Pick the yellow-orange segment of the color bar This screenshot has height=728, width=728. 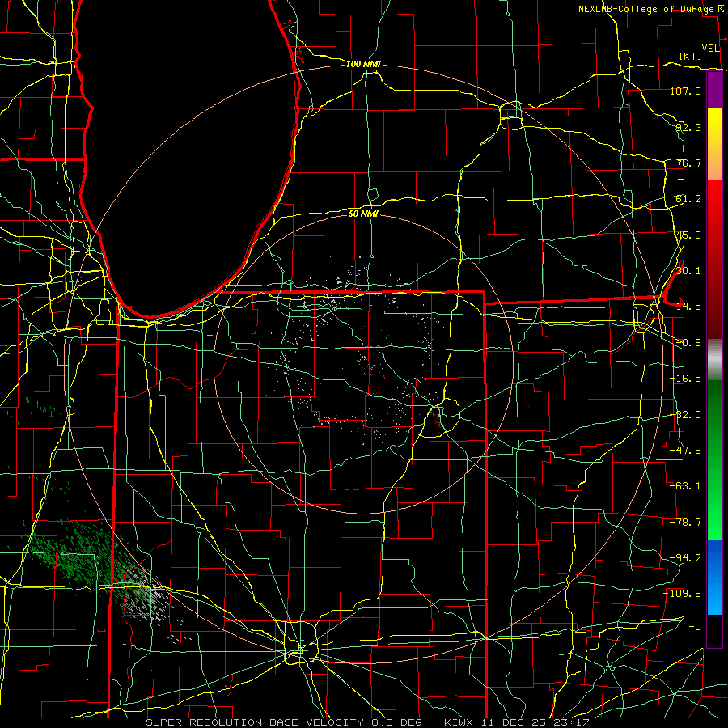point(714,144)
